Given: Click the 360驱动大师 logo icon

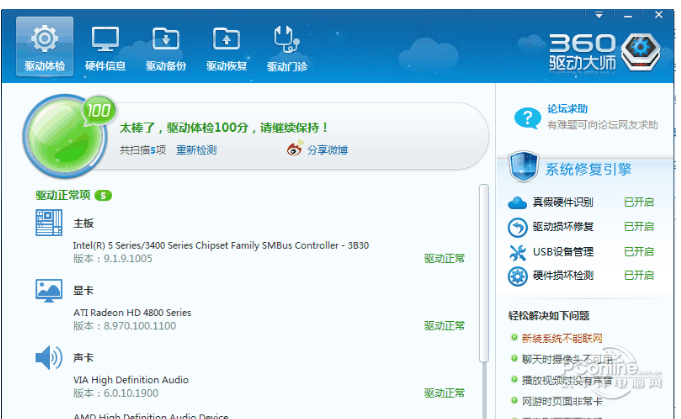Looking at the screenshot, I should pos(641,52).
